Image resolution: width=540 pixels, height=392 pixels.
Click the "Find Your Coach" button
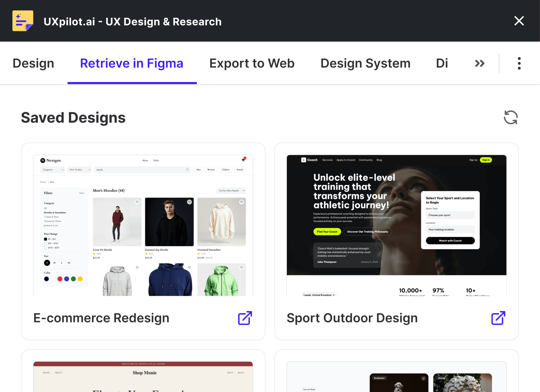(327, 232)
